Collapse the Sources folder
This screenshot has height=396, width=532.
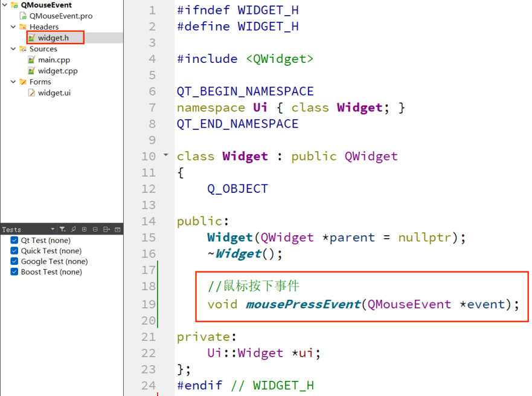click(13, 48)
